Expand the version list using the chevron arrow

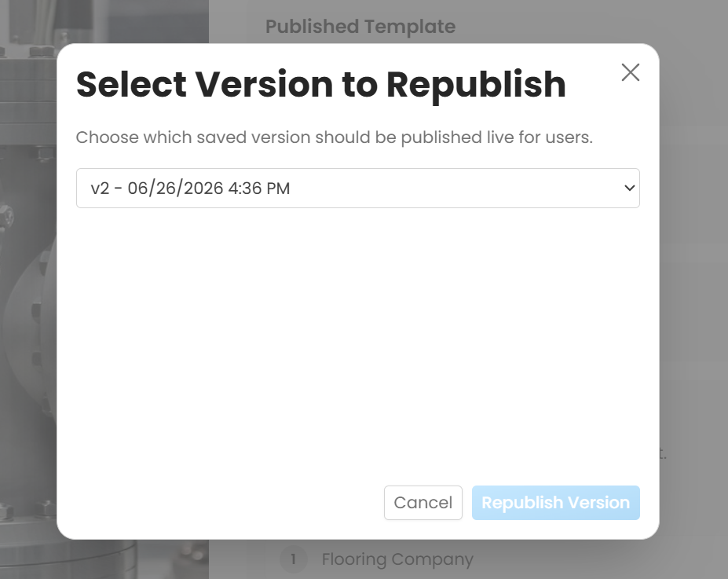click(x=629, y=188)
